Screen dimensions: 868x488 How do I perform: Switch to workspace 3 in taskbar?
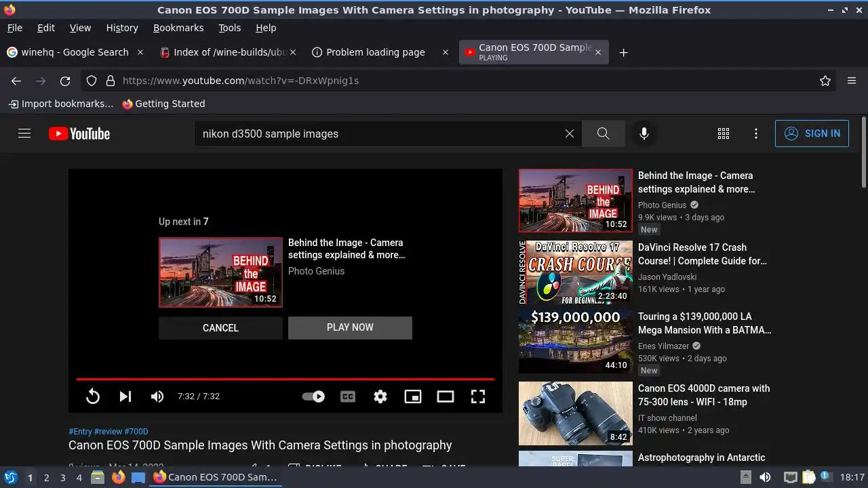tap(62, 477)
